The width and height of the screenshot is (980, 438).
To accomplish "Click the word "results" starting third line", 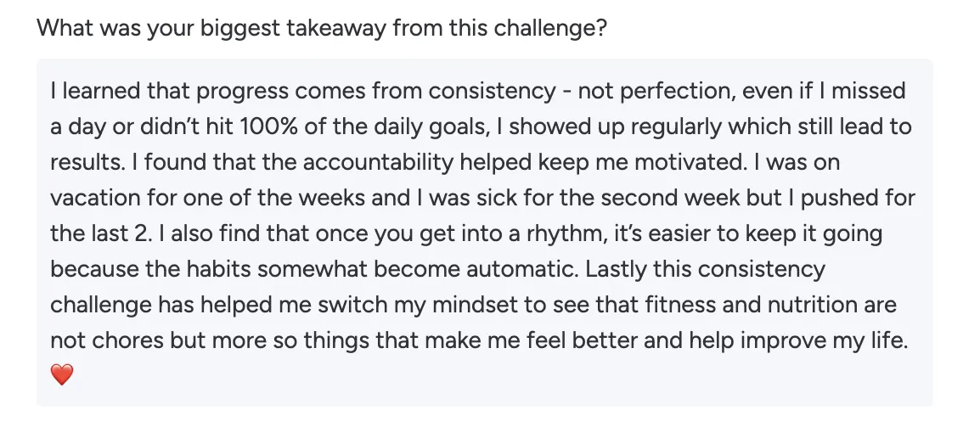I will click(x=88, y=162).
